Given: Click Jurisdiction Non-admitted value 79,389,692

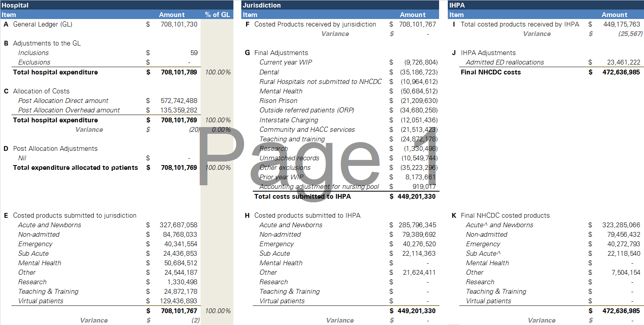Looking at the screenshot, I should coord(419,234).
